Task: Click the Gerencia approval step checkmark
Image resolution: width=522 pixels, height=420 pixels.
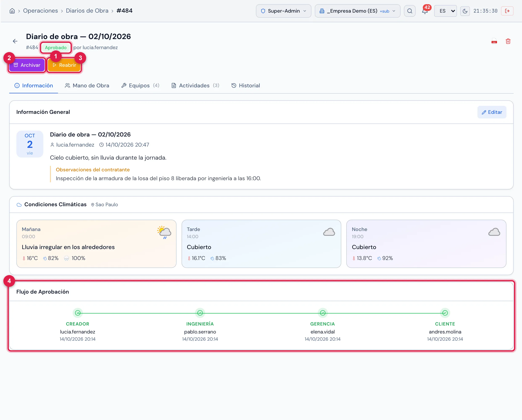Action: tap(323, 313)
